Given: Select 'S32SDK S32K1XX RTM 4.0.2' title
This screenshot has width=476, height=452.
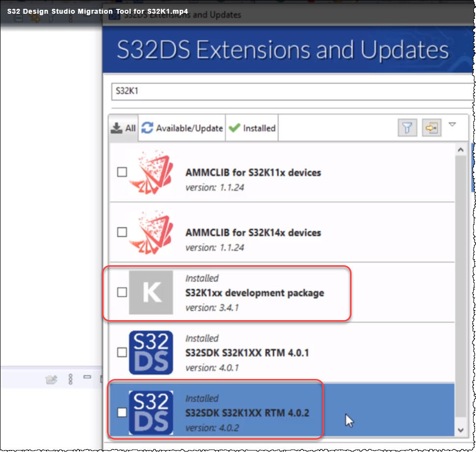Looking at the screenshot, I should (247, 413).
